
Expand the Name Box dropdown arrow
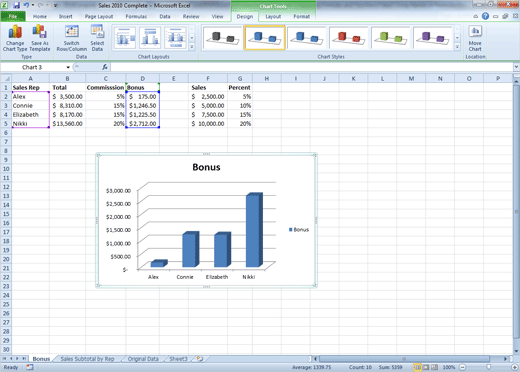[x=68, y=67]
